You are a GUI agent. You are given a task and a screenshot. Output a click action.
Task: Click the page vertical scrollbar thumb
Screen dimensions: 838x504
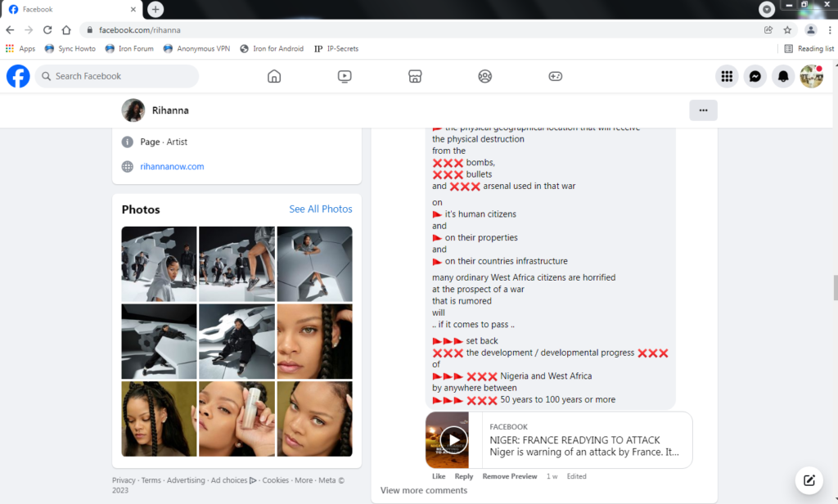coord(835,287)
